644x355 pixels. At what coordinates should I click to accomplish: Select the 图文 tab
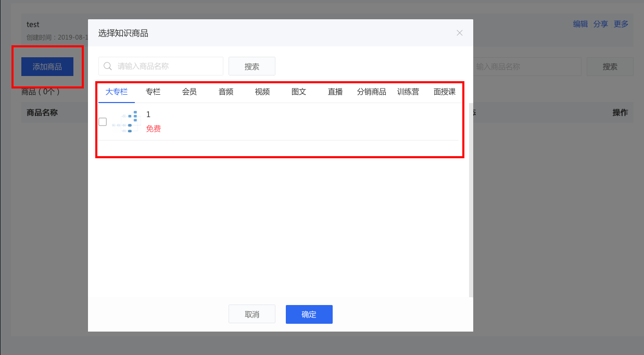coord(299,92)
